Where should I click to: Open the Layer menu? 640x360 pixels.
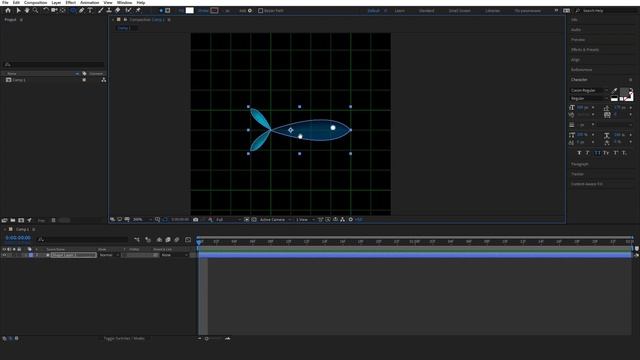pos(56,2)
